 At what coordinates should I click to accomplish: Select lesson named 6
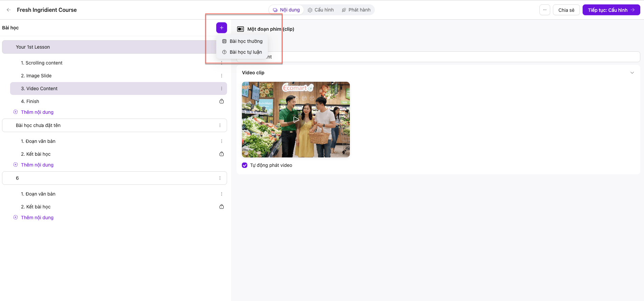(x=114, y=178)
